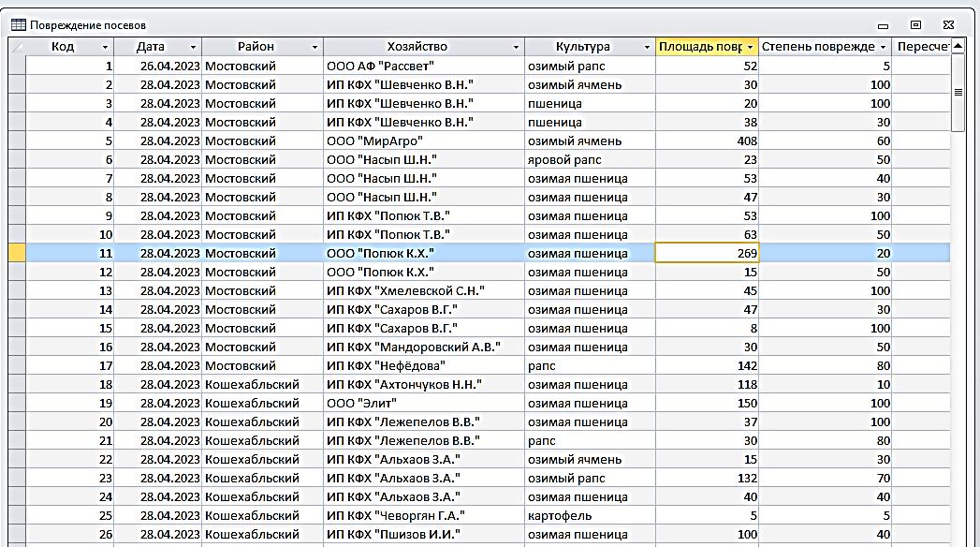
Task: Click the vertical scrollbar thumb
Action: tap(958, 93)
